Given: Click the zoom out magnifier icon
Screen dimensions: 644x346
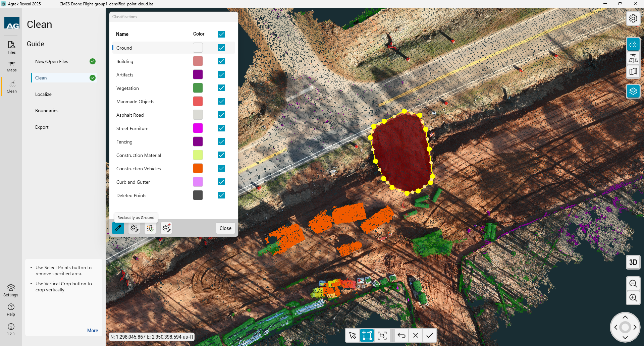Looking at the screenshot, I should click(633, 284).
